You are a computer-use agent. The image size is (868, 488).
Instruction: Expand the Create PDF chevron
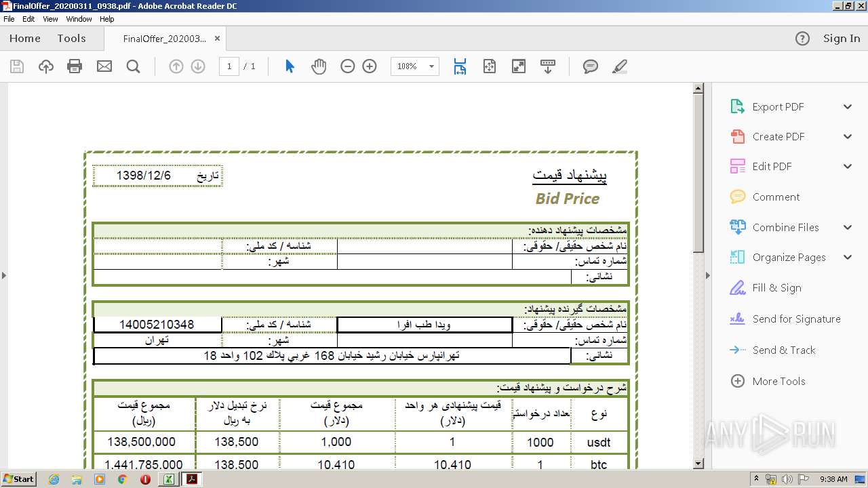coord(848,136)
